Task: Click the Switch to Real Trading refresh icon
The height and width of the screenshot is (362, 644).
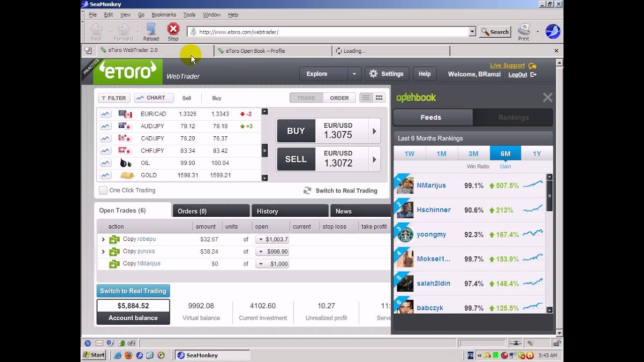Action: click(x=307, y=191)
